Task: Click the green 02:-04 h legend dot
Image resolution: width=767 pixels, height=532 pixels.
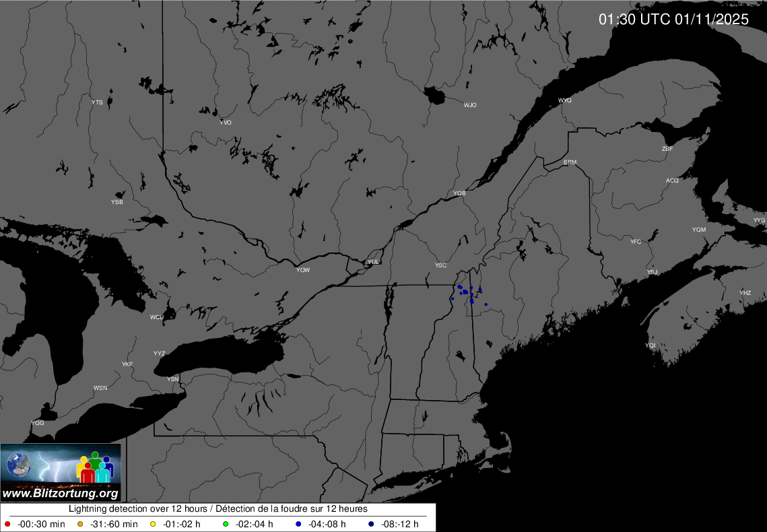Action: [227, 524]
